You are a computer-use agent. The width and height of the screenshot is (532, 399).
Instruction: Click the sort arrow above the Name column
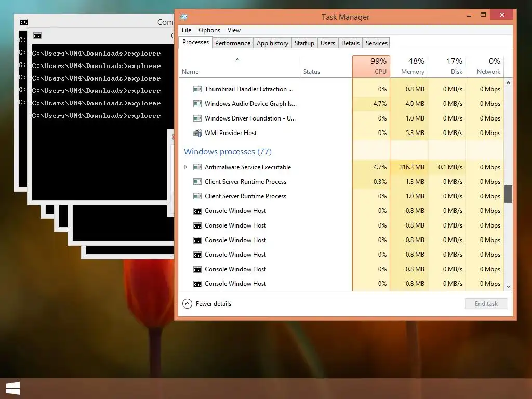coord(237,59)
